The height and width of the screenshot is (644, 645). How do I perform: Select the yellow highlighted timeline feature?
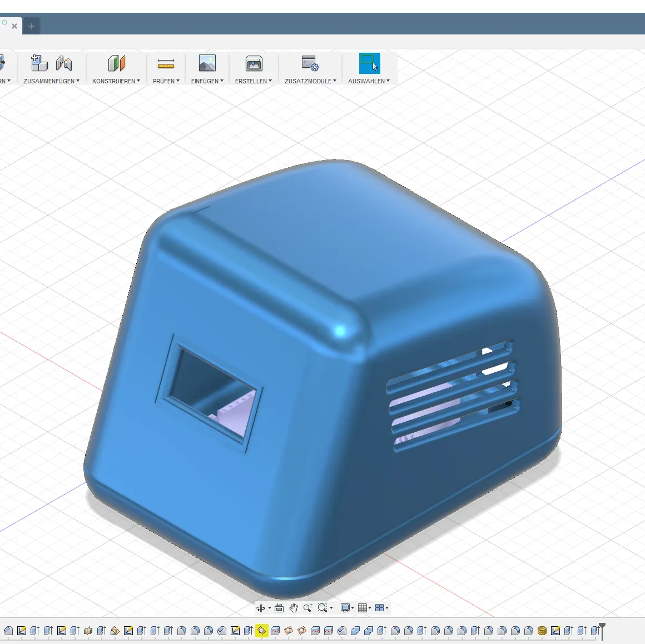[x=262, y=631]
